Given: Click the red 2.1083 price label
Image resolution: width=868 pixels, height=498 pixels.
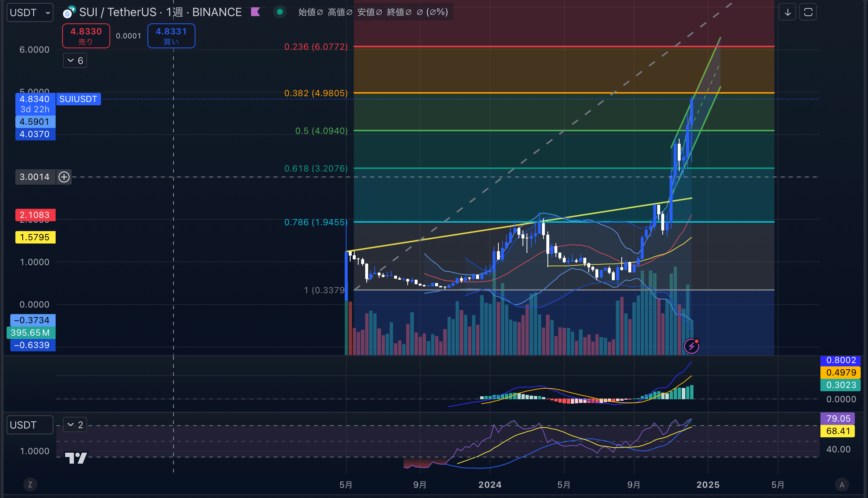Looking at the screenshot, I should (34, 215).
